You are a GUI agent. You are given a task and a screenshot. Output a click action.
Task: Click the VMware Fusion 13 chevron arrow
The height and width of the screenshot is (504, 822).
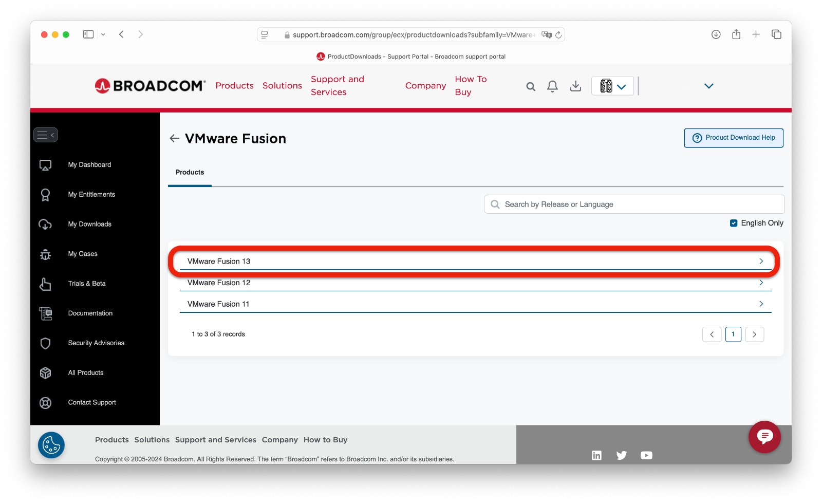point(761,262)
